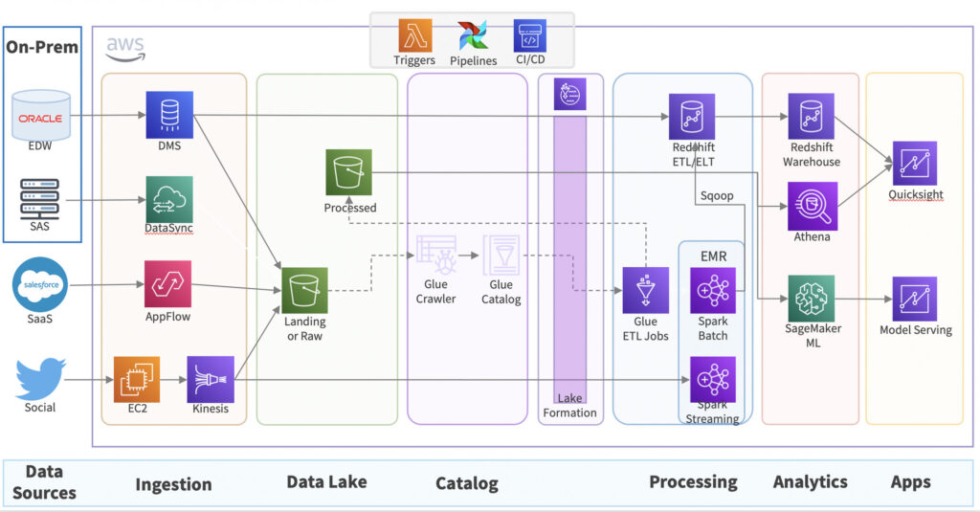Click the Quicksight text label
Screen dimensions: 980x512
click(916, 194)
